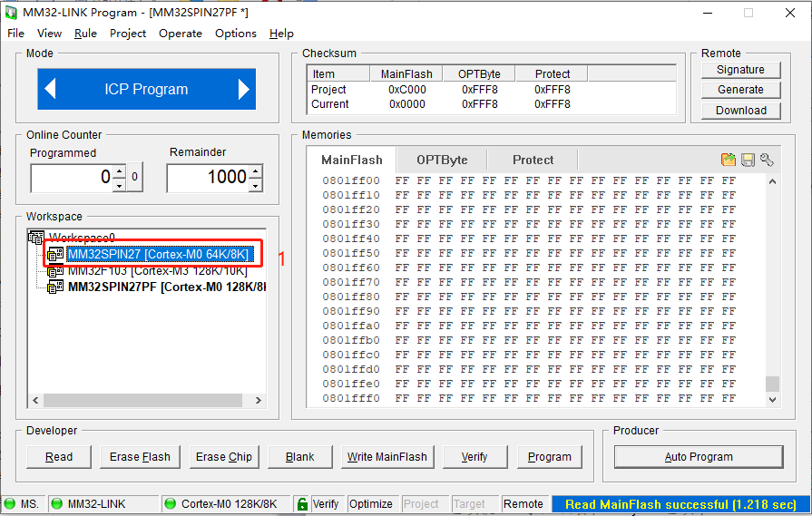Increase the Programmed counter value
The width and height of the screenshot is (812, 516).
[x=120, y=171]
